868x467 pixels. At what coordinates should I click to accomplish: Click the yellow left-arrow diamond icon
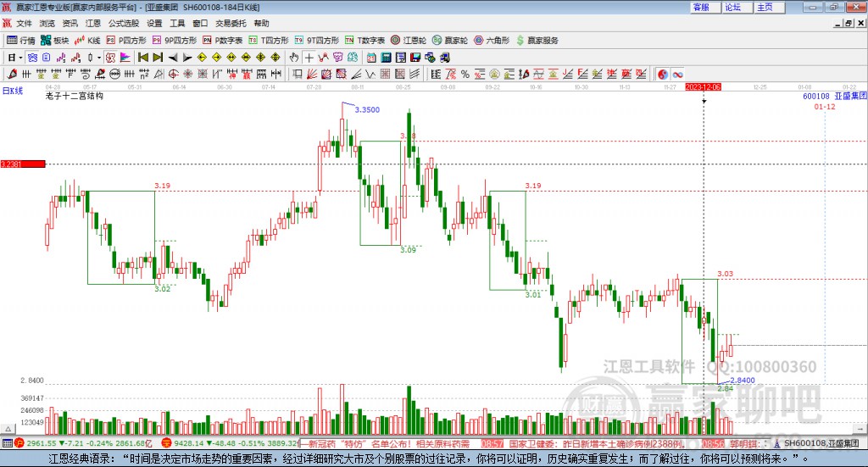(x=202, y=58)
